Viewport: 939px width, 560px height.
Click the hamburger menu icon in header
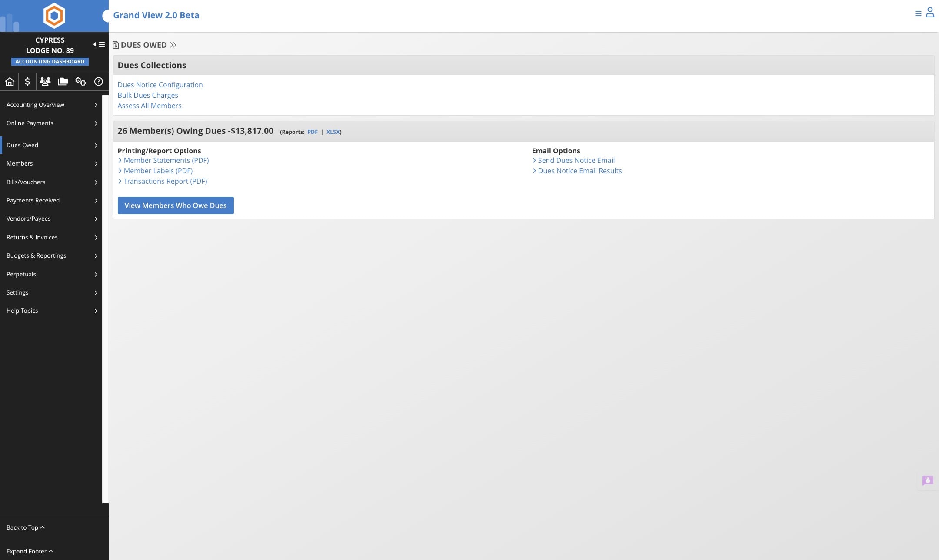pyautogui.click(x=918, y=13)
